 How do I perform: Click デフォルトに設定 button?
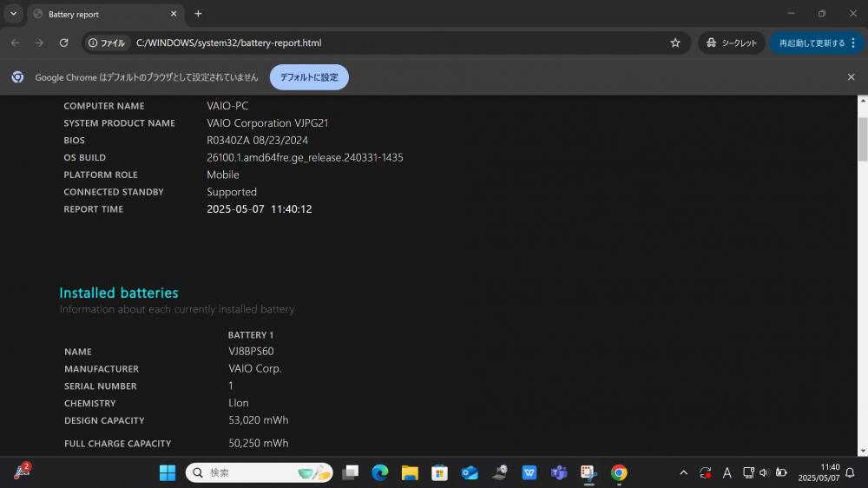tap(309, 77)
